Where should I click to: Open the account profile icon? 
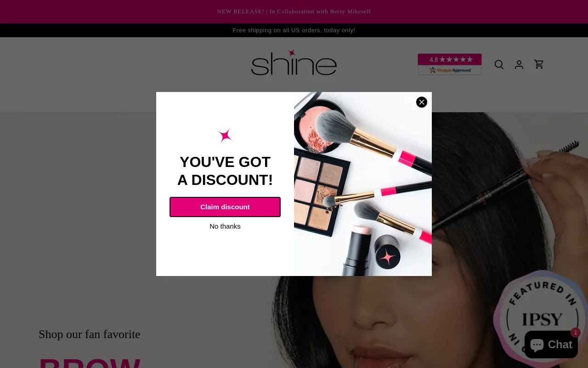(x=519, y=64)
